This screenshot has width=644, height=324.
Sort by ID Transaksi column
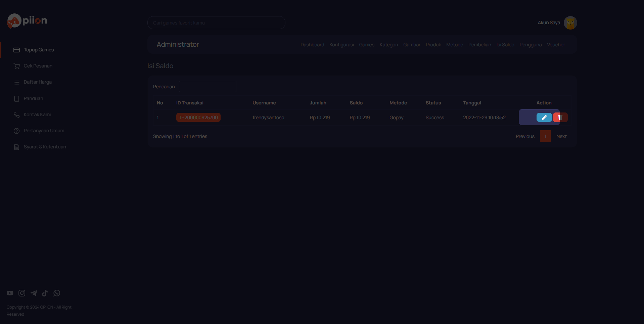tap(190, 103)
